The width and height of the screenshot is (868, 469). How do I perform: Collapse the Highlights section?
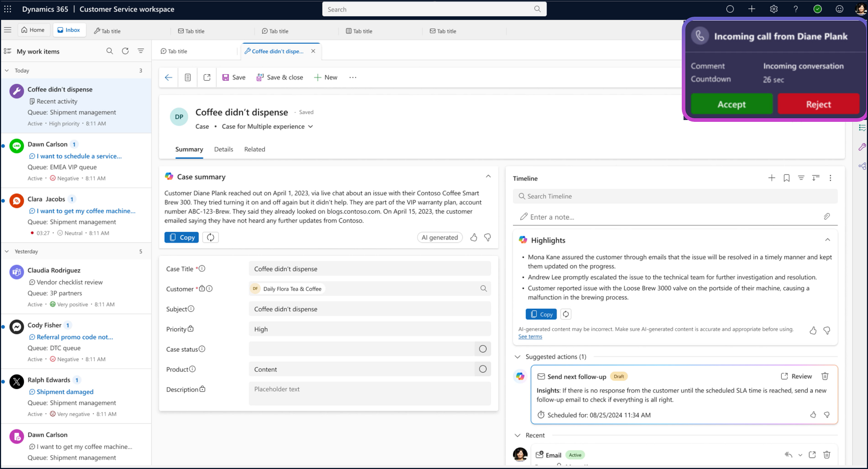click(827, 240)
